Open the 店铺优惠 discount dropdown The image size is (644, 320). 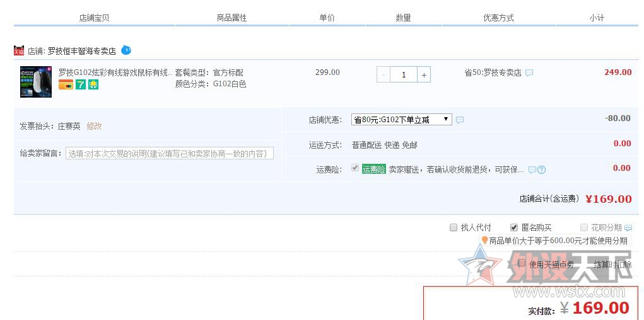coord(401,119)
